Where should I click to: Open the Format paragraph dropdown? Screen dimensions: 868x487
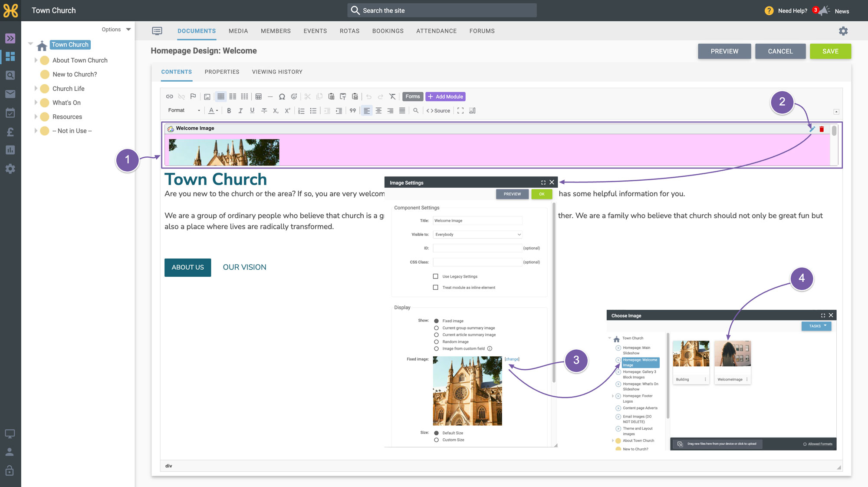click(x=184, y=110)
